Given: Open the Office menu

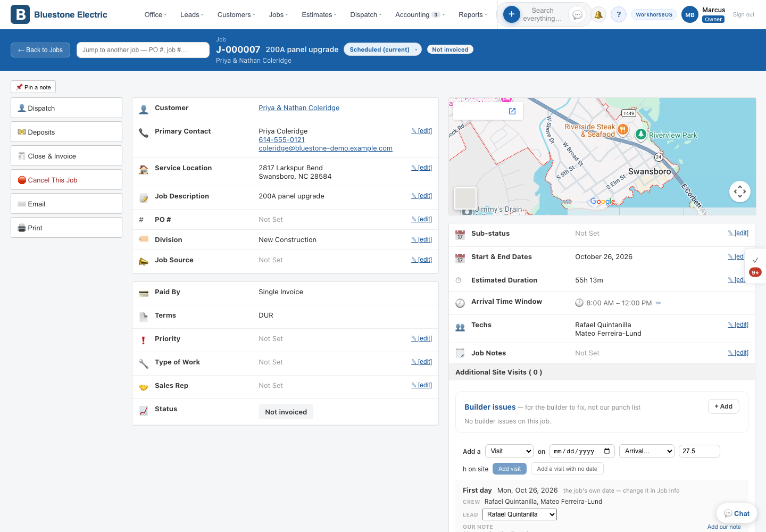Looking at the screenshot, I should [x=155, y=15].
